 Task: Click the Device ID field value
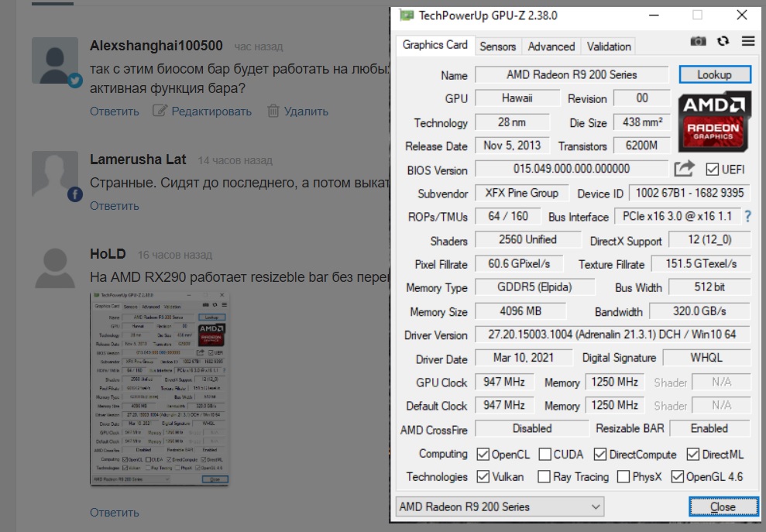coord(690,193)
